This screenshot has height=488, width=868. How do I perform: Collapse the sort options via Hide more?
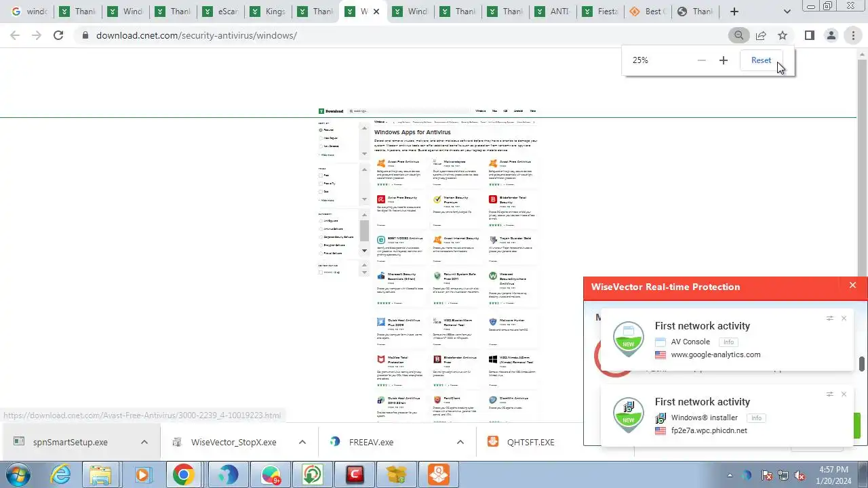328,155
